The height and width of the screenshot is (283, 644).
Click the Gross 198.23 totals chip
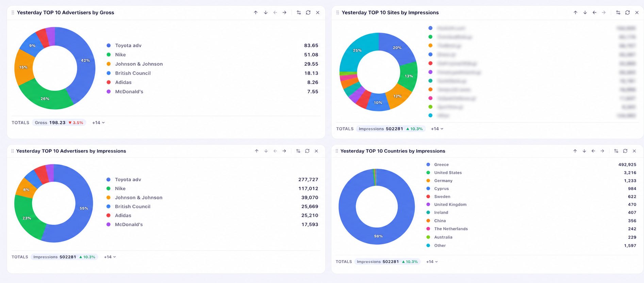coord(59,123)
